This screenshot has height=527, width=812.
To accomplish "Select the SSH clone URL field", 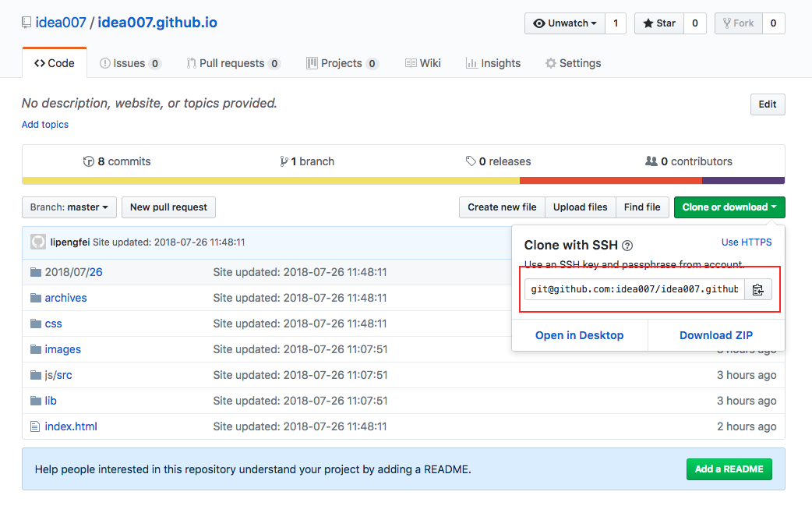I will pyautogui.click(x=634, y=290).
